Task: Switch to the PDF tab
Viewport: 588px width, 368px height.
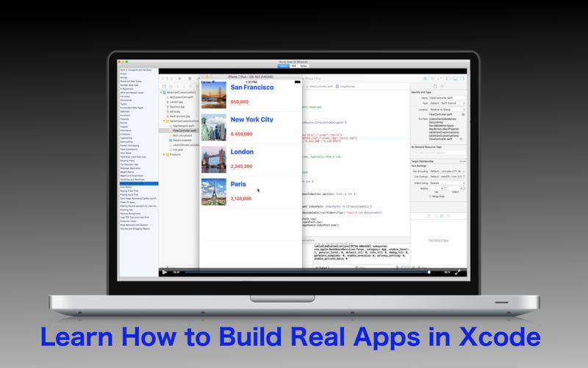Action: [x=293, y=66]
